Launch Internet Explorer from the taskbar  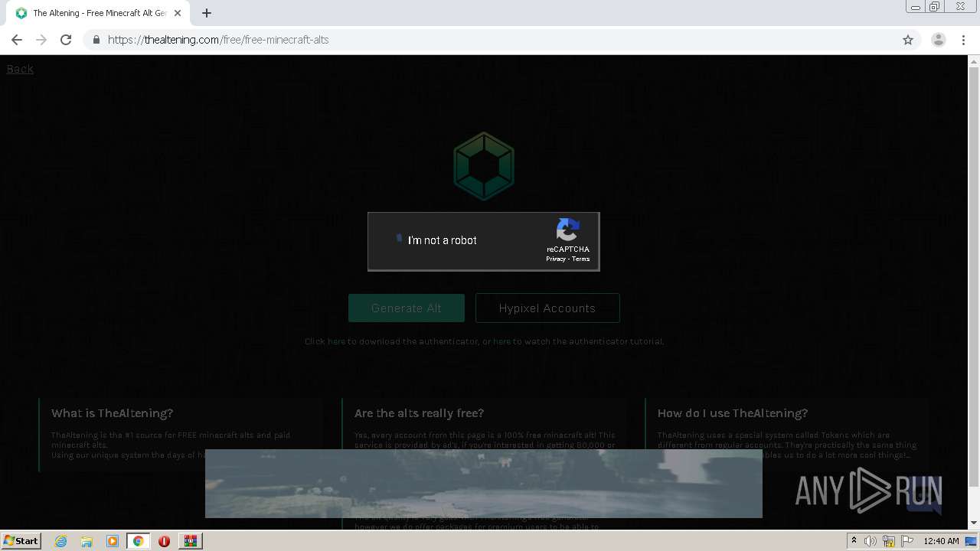coord(61,541)
